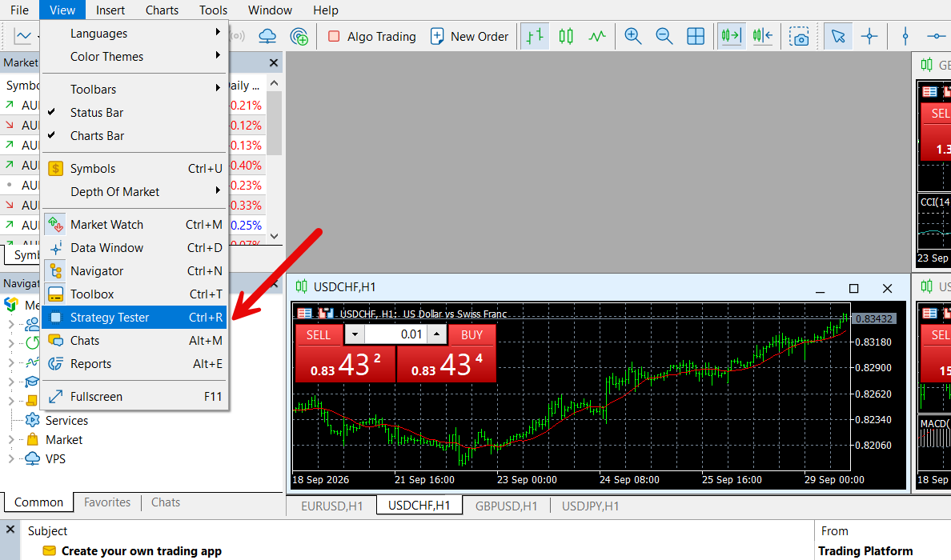
Task: Switch to the Chats tab in Navigator
Action: click(x=166, y=502)
